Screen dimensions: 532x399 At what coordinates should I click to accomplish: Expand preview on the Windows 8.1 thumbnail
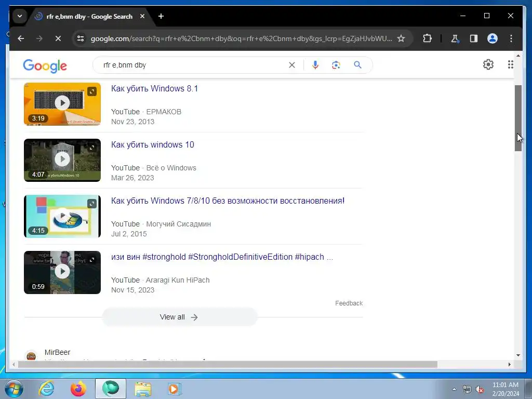(92, 91)
